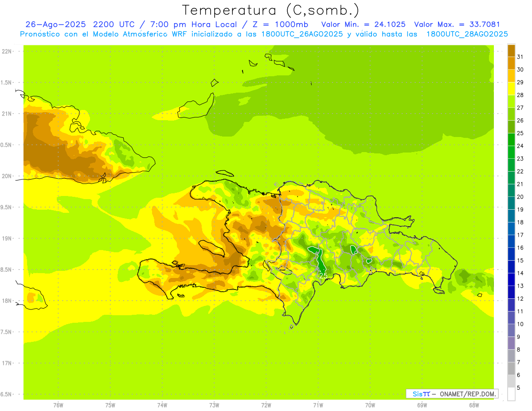Click the "15" colorbar scale label
This screenshot has height=411, width=532.
point(520,260)
